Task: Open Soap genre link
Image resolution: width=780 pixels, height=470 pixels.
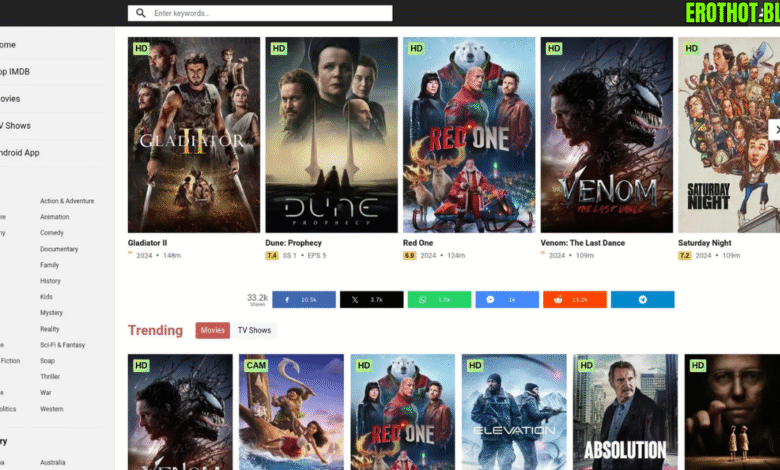Action: coord(48,361)
